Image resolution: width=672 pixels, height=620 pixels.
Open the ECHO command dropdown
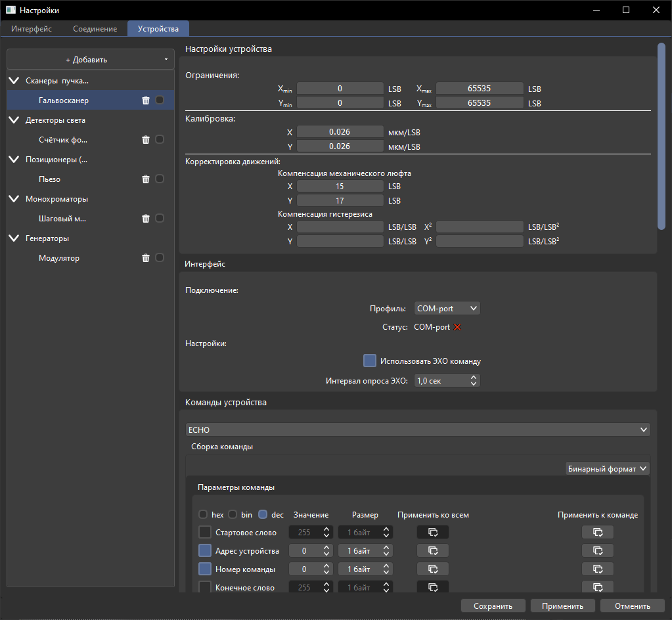coord(418,430)
